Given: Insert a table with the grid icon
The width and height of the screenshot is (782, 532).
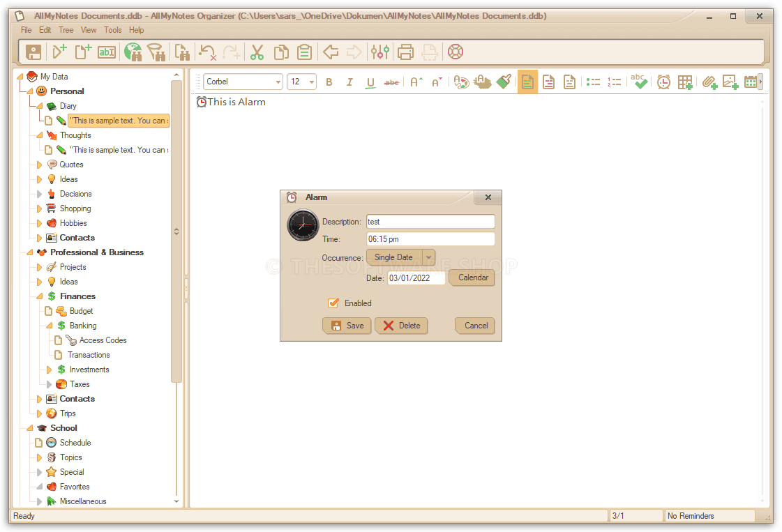Looking at the screenshot, I should tap(685, 82).
